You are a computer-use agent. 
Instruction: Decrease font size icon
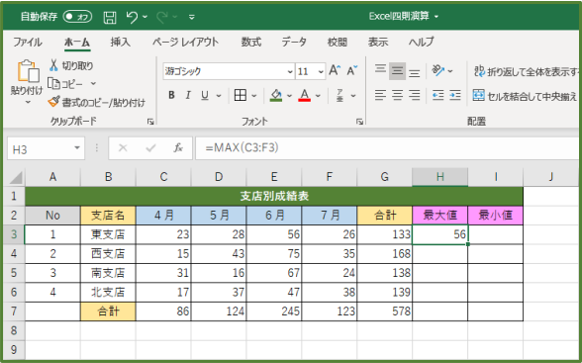352,70
